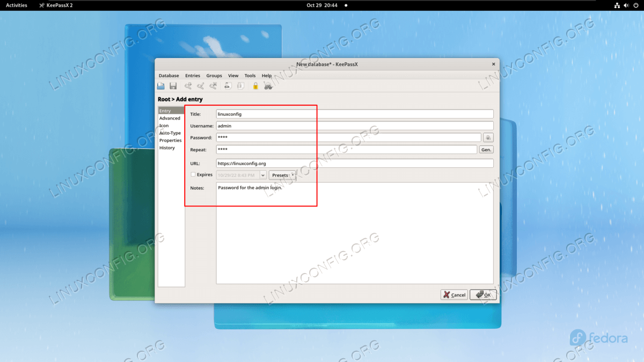Click the Save database floppy icon
This screenshot has width=644, height=362.
coord(173,86)
